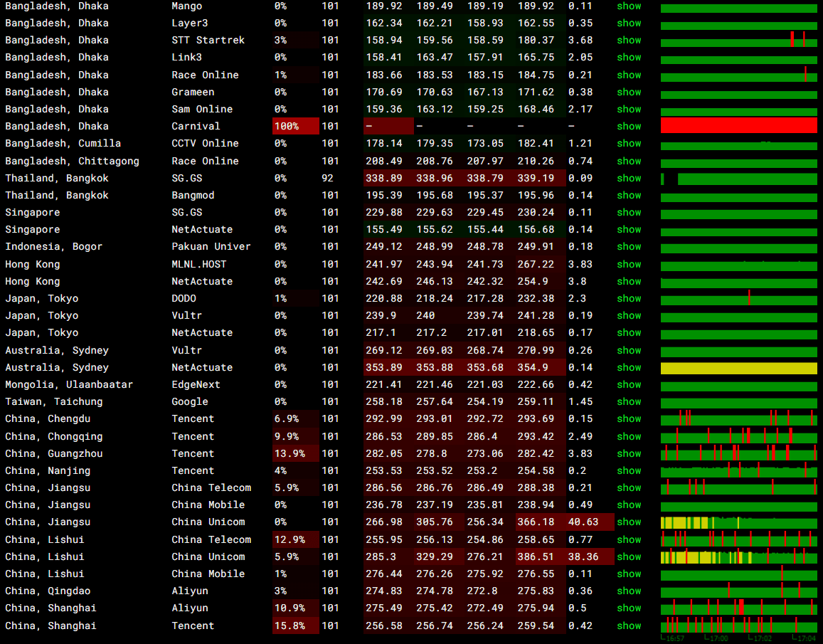Click "show" on the Grameen row
The image size is (823, 644).
pos(629,92)
